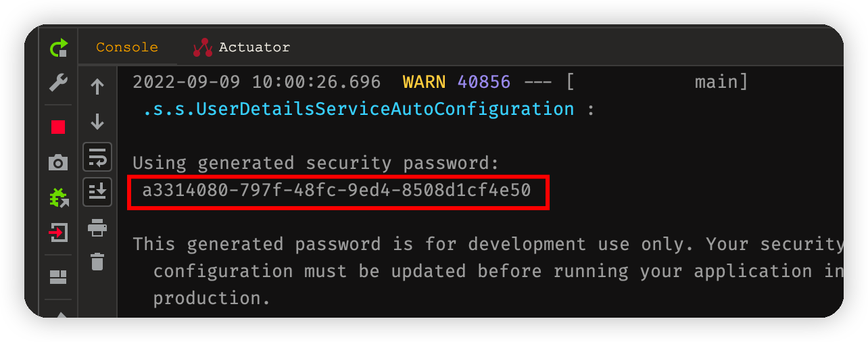Click the red Exit arrow icon
This screenshot has width=868, height=342.
(59, 233)
